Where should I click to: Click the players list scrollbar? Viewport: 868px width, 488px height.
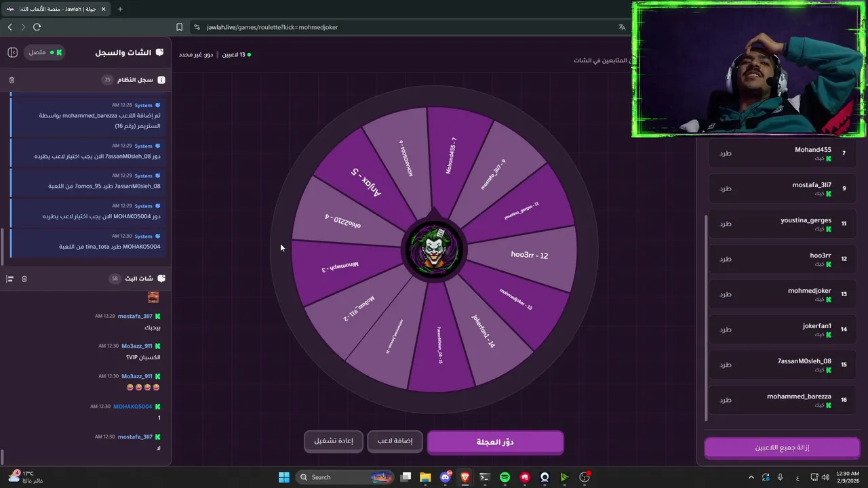pos(707,317)
